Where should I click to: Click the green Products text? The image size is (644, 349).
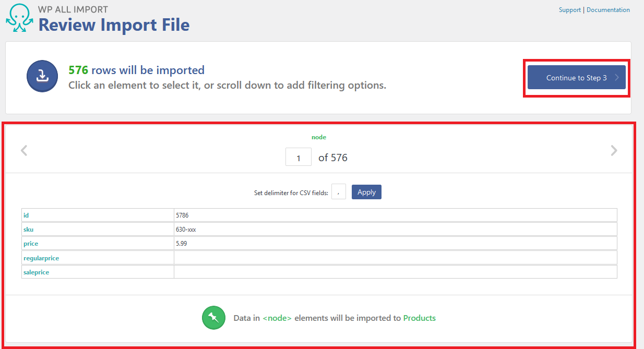pyautogui.click(x=420, y=318)
